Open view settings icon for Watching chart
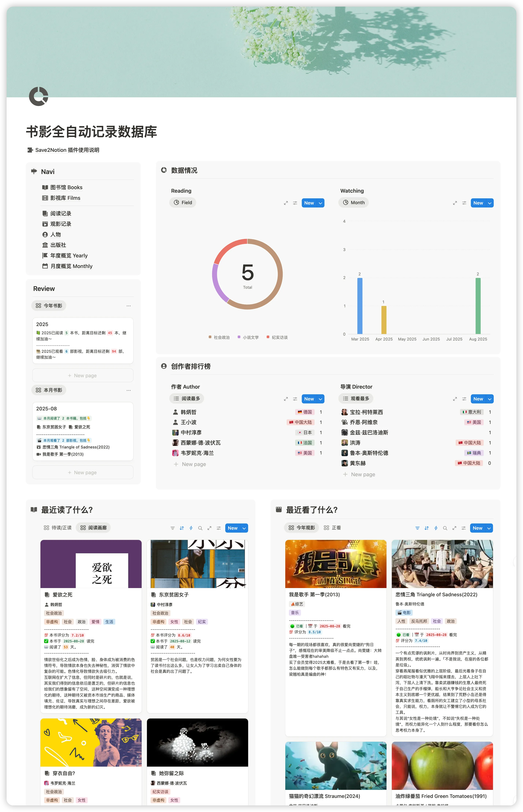Screen dimensions: 523x812 [x=464, y=203]
